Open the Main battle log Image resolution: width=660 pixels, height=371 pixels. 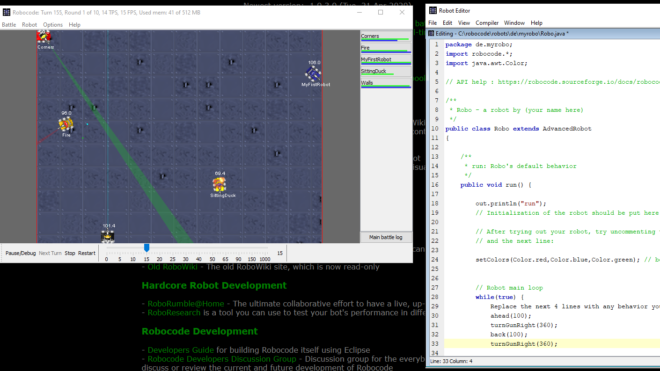(386, 238)
